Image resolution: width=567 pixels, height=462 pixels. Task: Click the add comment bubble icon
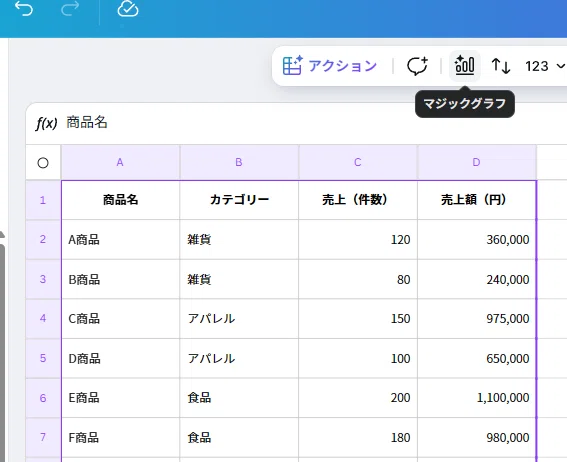pos(417,66)
